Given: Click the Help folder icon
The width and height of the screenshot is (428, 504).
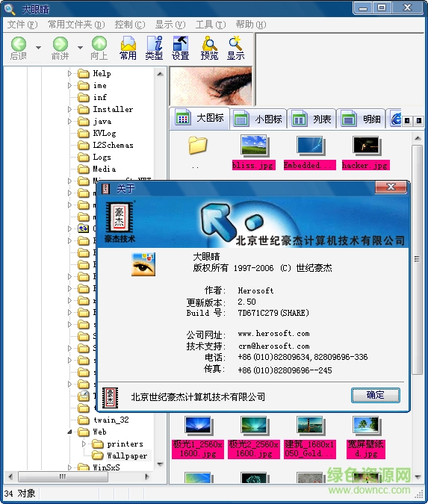Looking at the screenshot, I should click(x=84, y=74).
